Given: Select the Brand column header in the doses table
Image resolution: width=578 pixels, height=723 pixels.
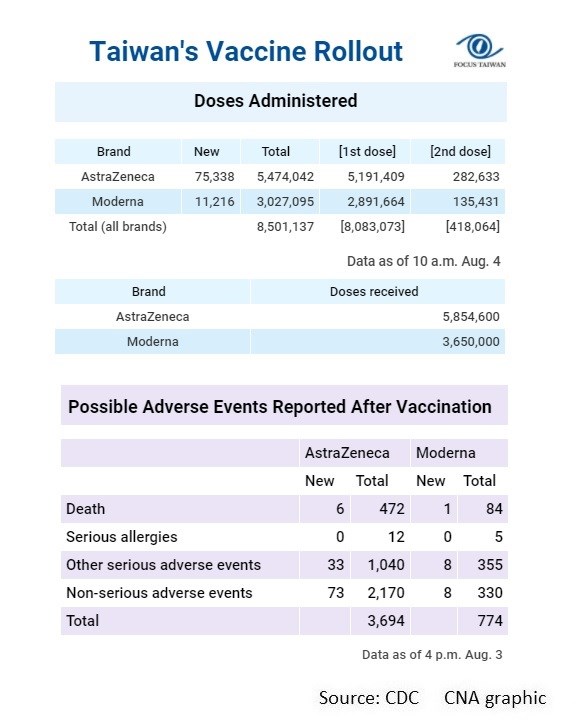Looking at the screenshot, I should coord(113,151).
